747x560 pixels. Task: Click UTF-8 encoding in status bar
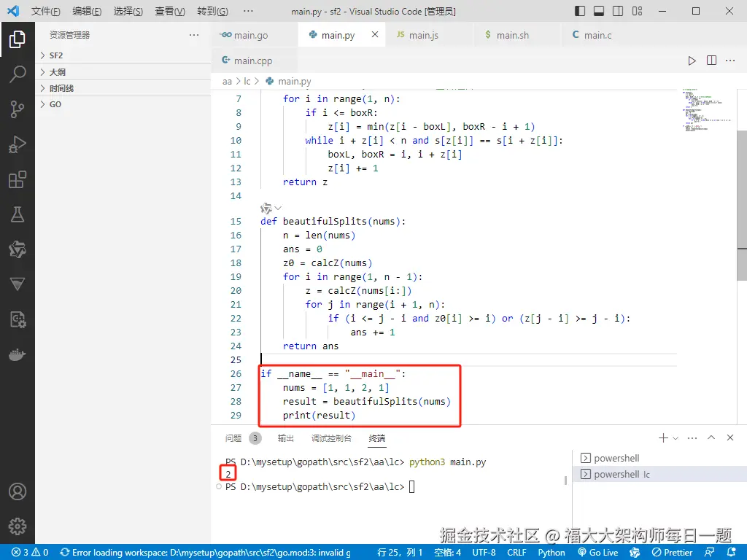[484, 552]
